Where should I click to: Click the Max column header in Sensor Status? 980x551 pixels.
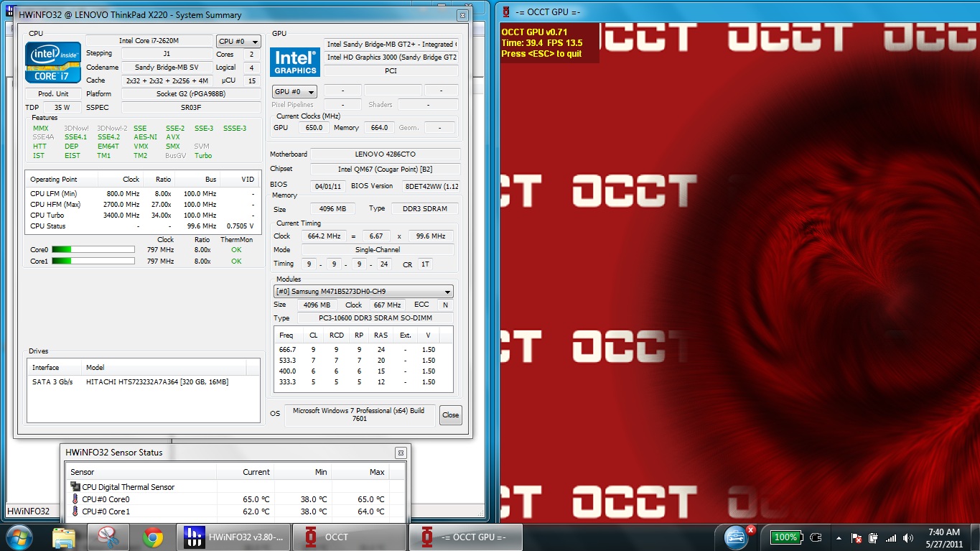coord(360,472)
